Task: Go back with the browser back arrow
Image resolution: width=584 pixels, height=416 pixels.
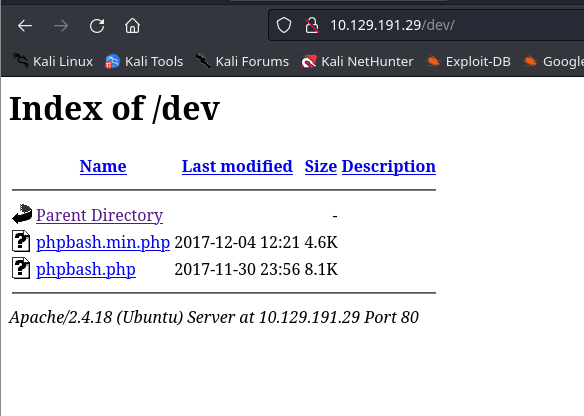Action: point(25,26)
